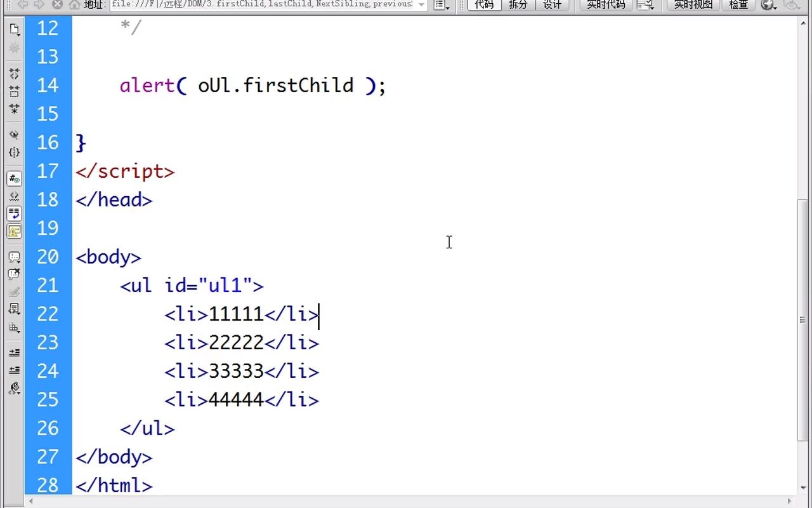812x508 pixels.
Task: Click the Collapse Selection icon
Action: pyautogui.click(x=14, y=91)
